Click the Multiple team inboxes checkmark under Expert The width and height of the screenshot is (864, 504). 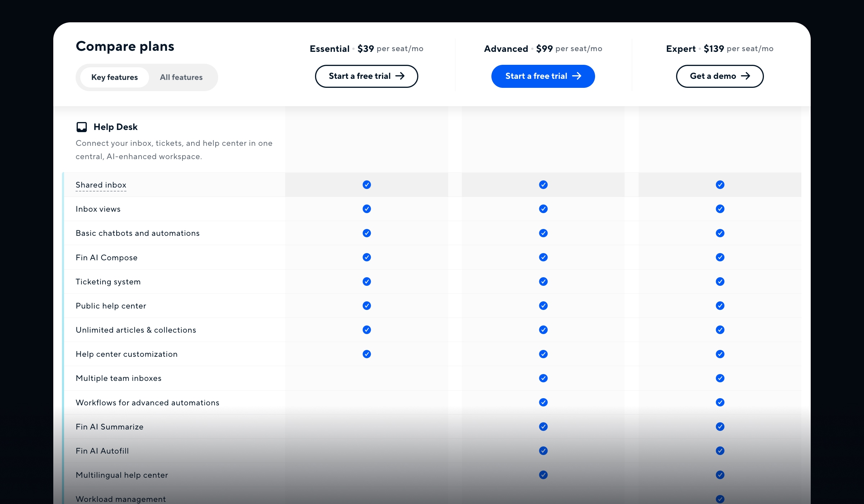point(720,378)
